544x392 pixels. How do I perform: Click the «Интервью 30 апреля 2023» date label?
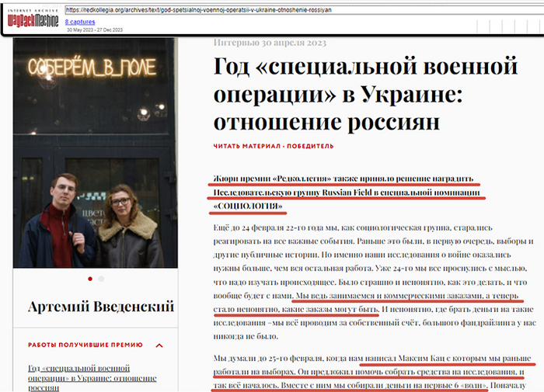click(270, 43)
